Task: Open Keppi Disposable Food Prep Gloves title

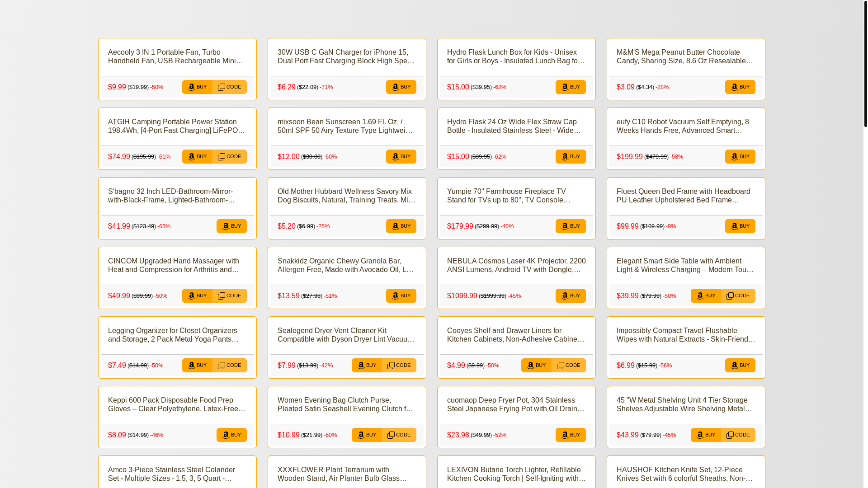Action: tap(177, 404)
